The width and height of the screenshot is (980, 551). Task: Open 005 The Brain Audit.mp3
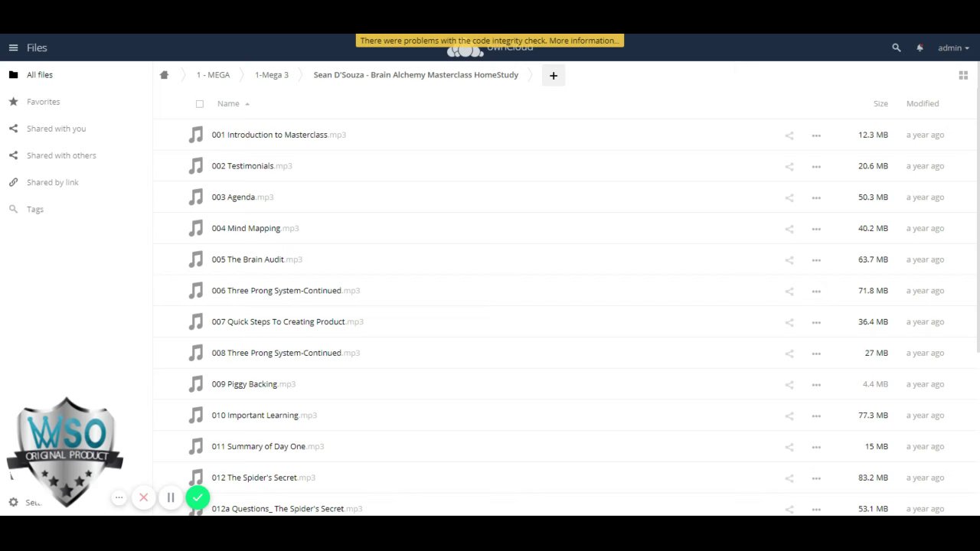[x=257, y=259]
